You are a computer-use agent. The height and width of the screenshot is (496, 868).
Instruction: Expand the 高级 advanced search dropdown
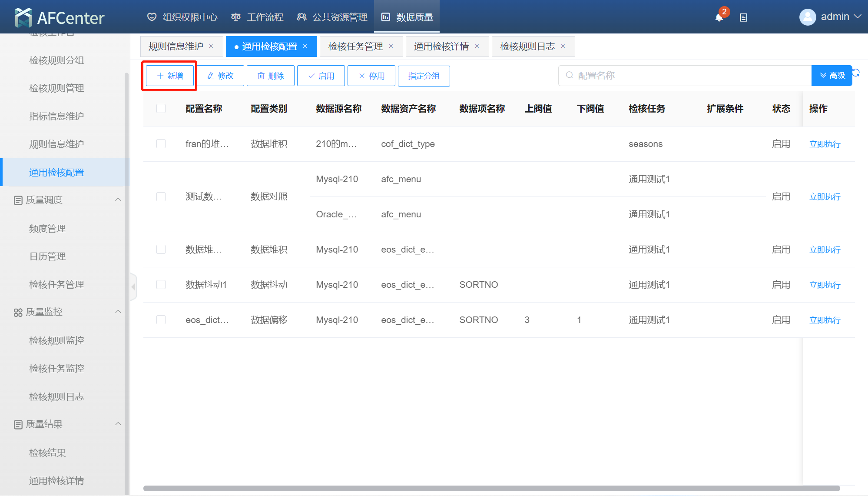832,76
